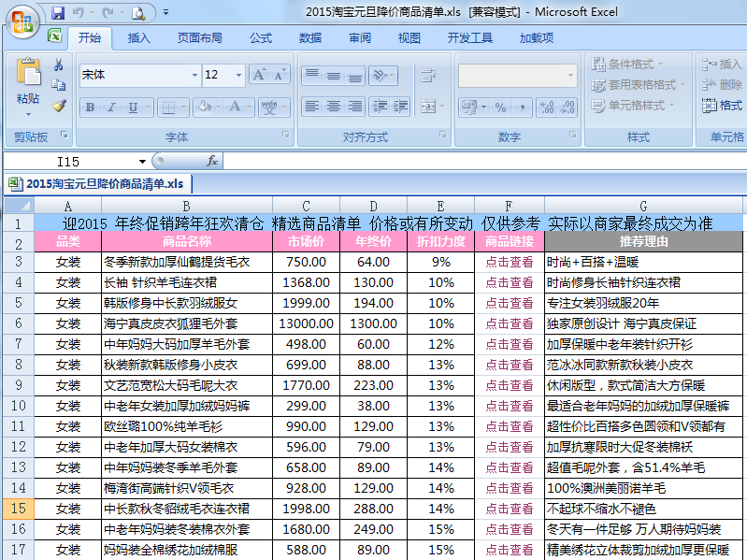Viewport: 747px width, 560px height.
Task: Click the Save icon in quick access toolbar
Action: coord(58,13)
